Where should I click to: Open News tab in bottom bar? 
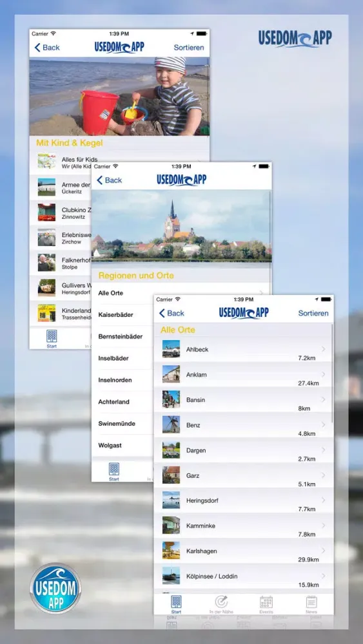(x=311, y=605)
